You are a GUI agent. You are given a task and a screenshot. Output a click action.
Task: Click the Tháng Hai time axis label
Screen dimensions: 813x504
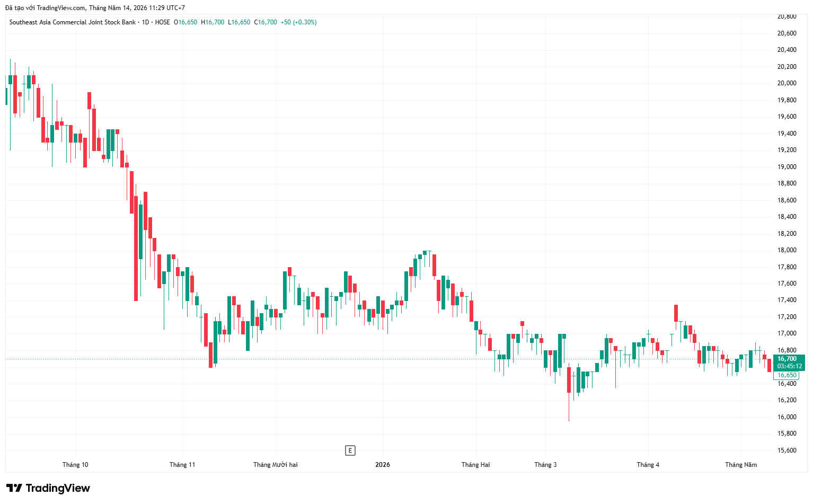click(x=476, y=465)
